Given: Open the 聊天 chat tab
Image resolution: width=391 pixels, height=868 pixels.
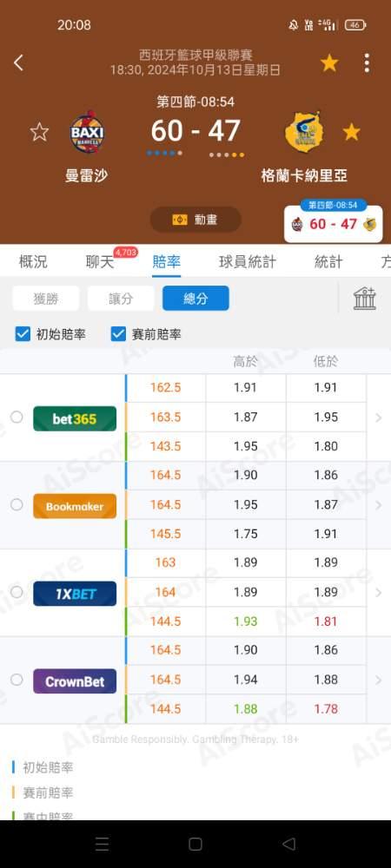Looking at the screenshot, I should (x=100, y=262).
